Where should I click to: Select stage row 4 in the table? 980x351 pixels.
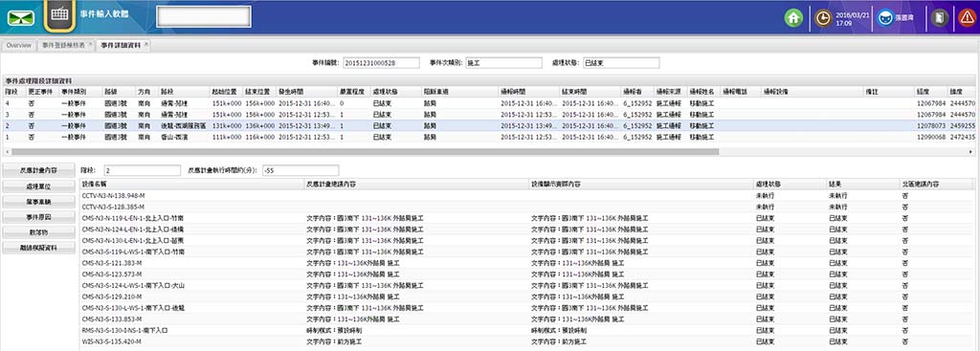[x=490, y=103]
